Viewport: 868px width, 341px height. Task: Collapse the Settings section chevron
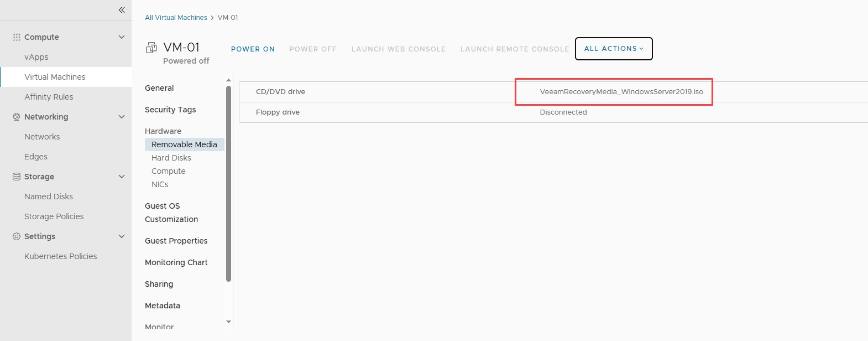tap(122, 236)
